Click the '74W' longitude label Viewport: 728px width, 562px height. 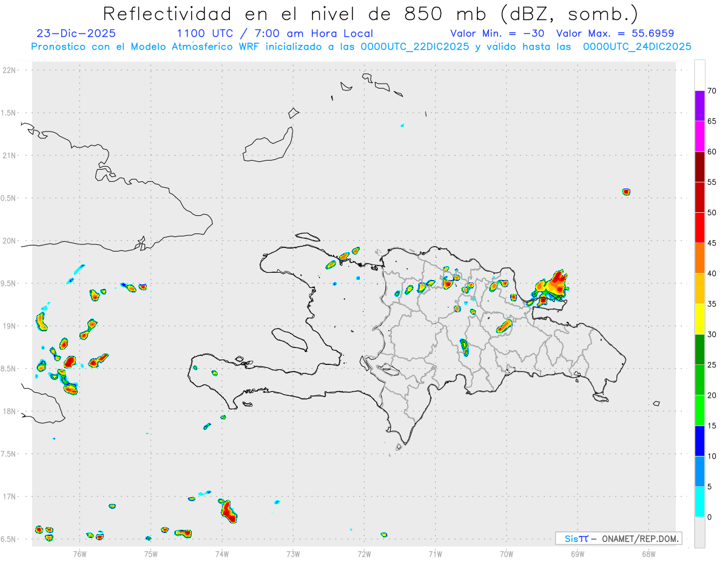221,554
